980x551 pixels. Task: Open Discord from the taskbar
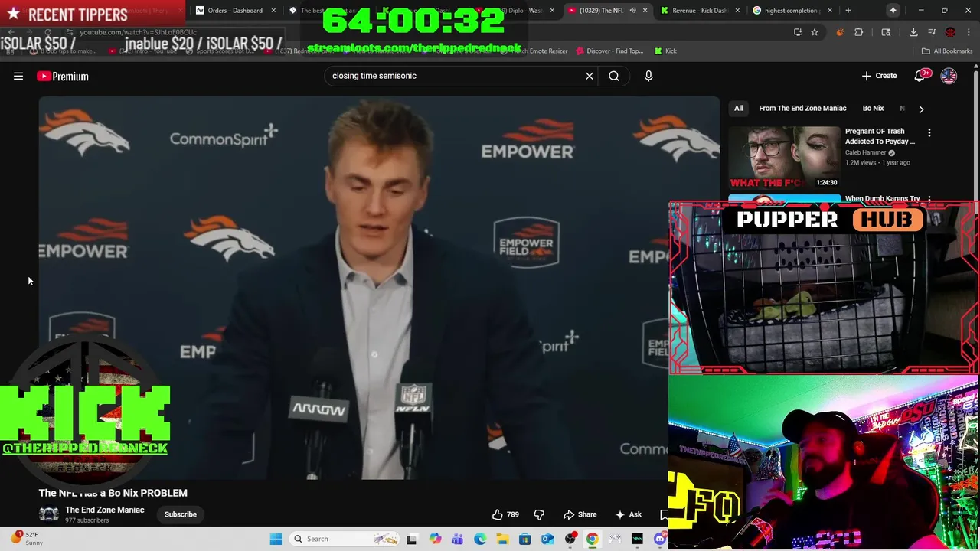tap(660, 539)
